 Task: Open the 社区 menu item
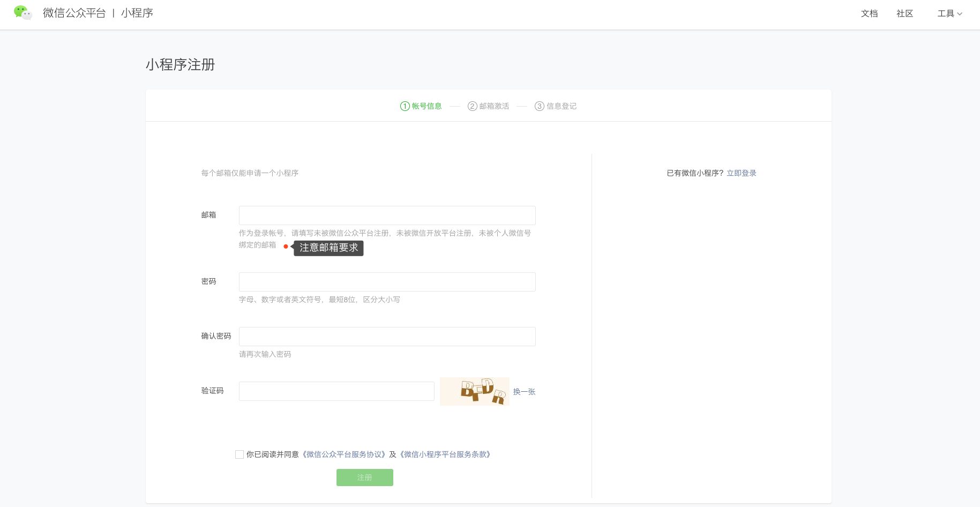tap(904, 13)
